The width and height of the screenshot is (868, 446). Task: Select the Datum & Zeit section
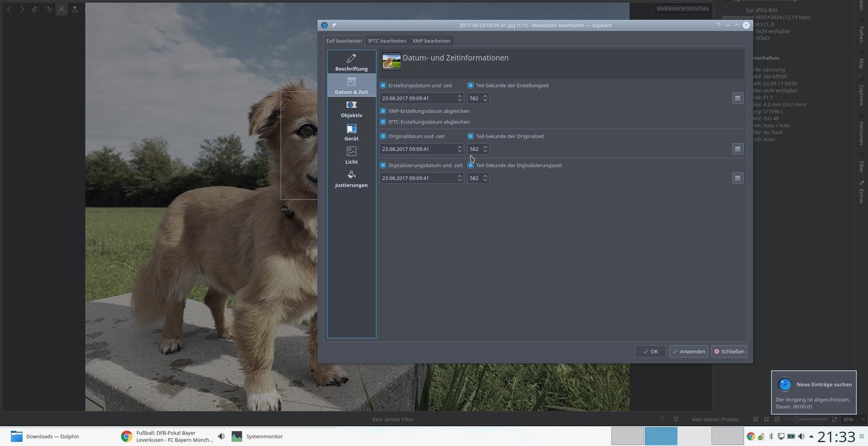(x=351, y=85)
